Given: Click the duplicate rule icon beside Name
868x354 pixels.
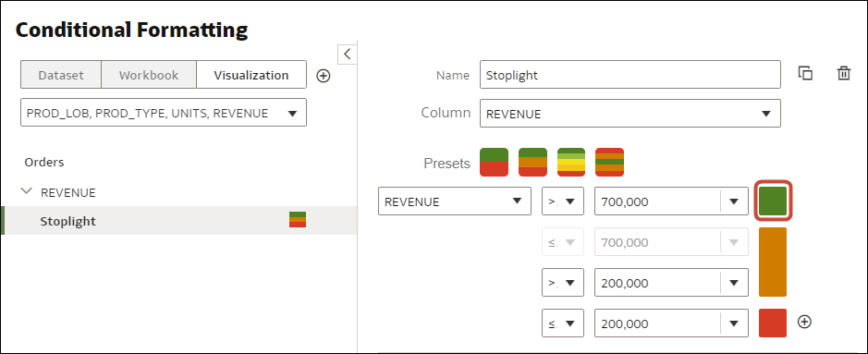Looking at the screenshot, I should pos(805,74).
